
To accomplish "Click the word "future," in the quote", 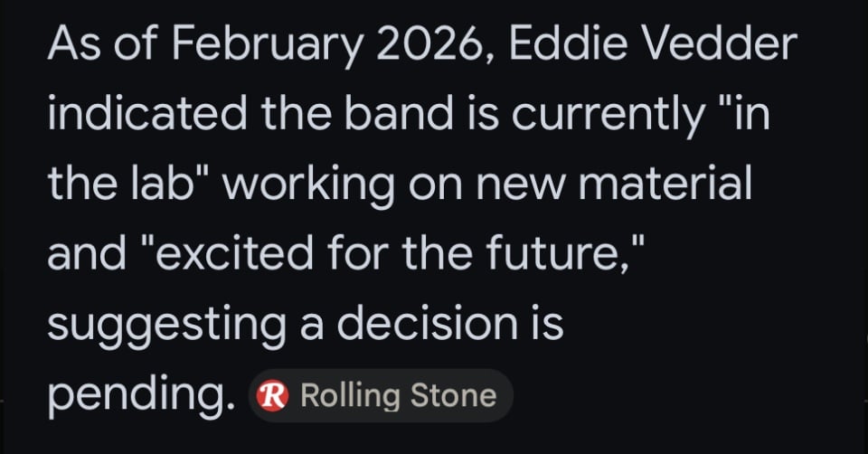I will 566,253.
